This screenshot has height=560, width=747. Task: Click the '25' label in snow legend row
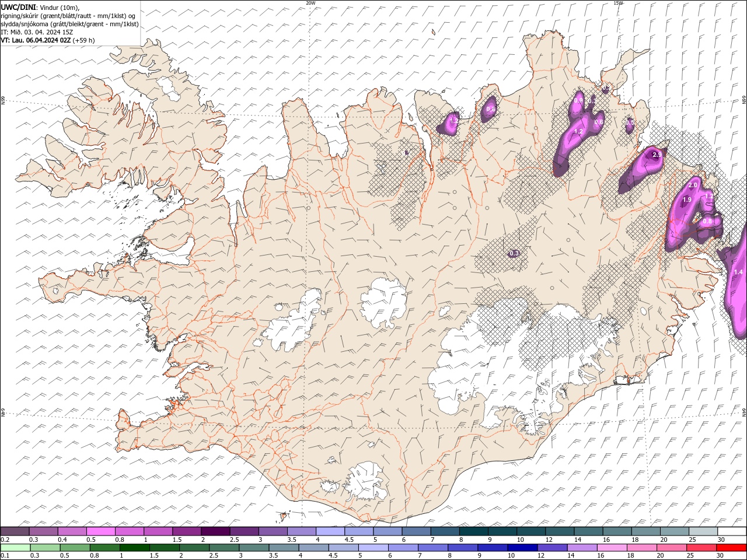[692, 539]
